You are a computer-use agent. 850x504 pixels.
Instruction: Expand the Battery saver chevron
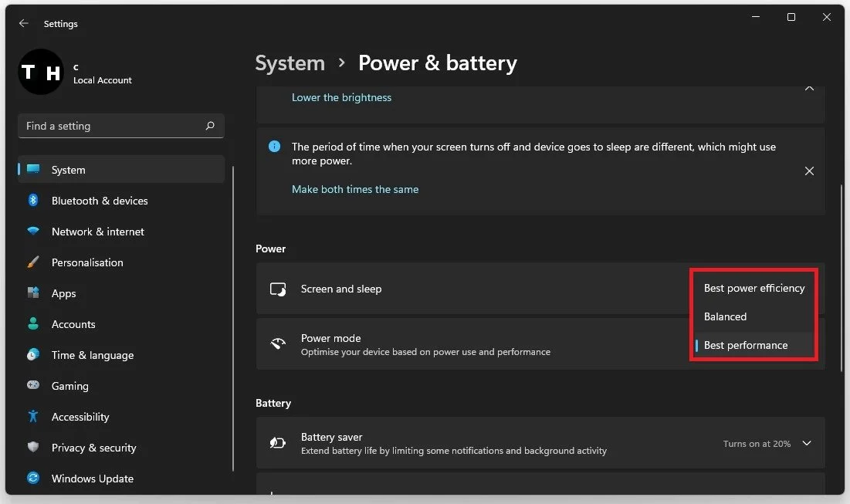(x=807, y=443)
